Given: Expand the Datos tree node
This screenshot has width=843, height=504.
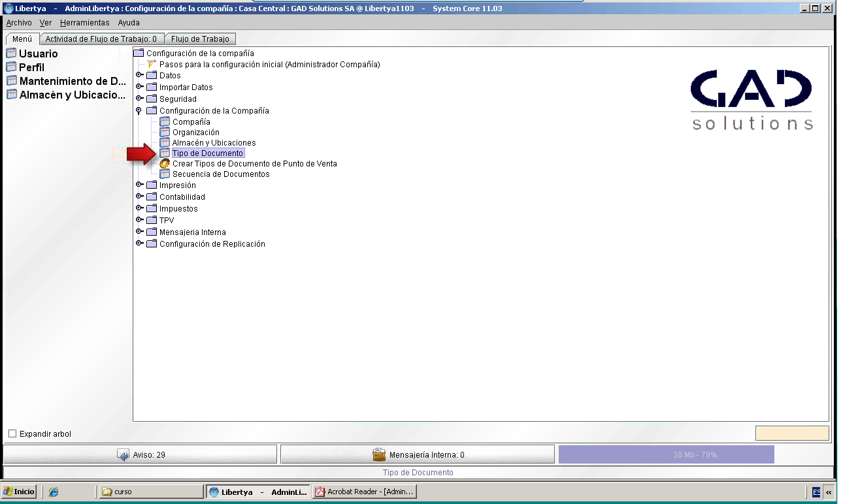Looking at the screenshot, I should tap(139, 74).
